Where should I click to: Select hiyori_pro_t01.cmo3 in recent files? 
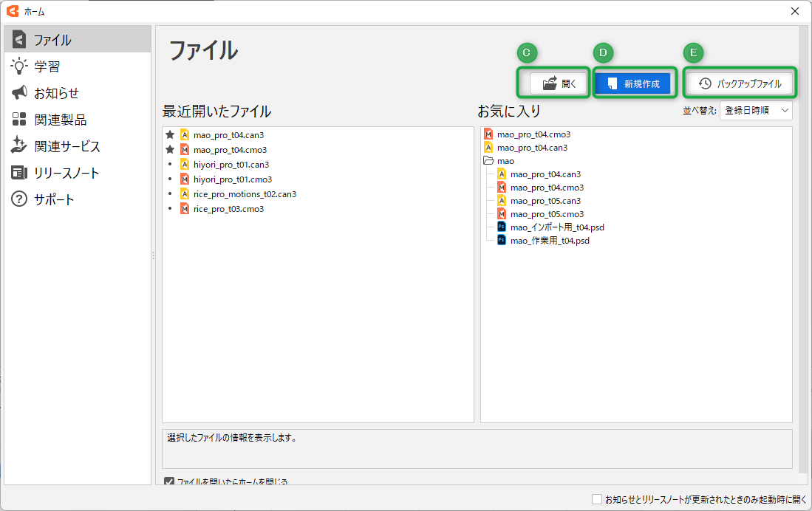tap(232, 179)
